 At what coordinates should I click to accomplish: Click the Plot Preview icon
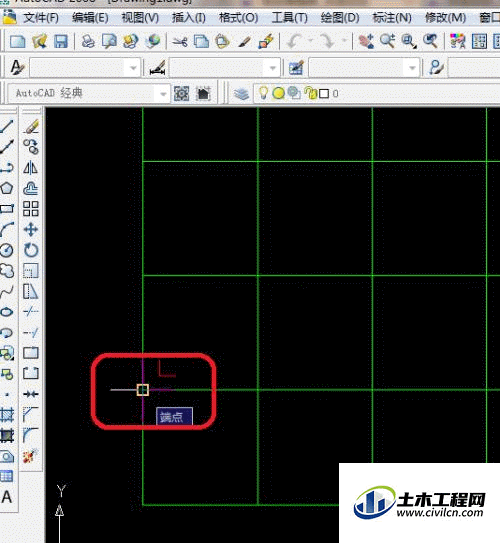pyautogui.click(x=109, y=42)
